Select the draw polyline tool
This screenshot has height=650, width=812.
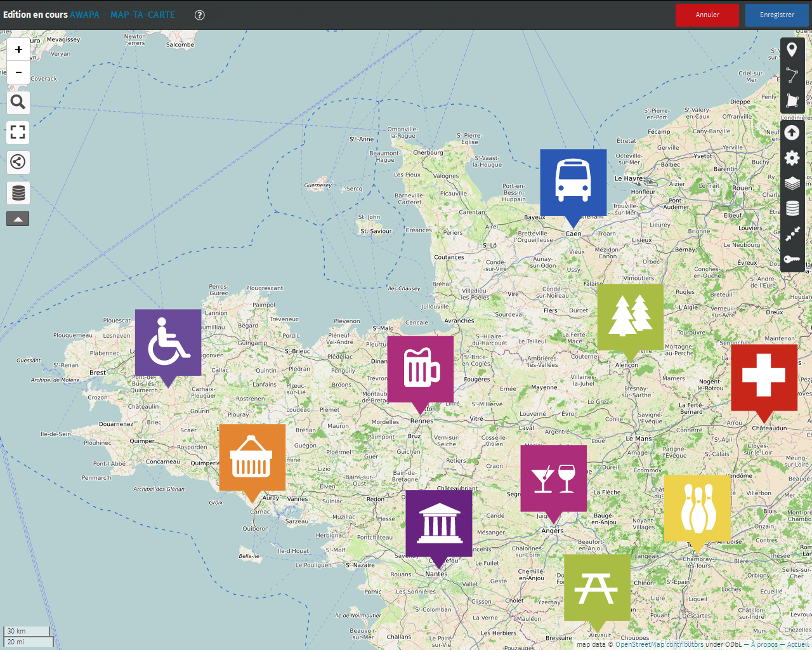tap(792, 74)
